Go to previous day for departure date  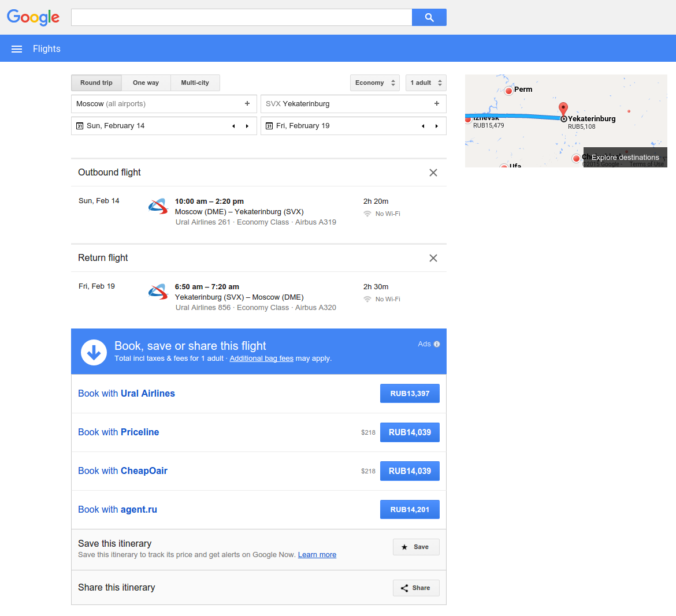pyautogui.click(x=233, y=126)
